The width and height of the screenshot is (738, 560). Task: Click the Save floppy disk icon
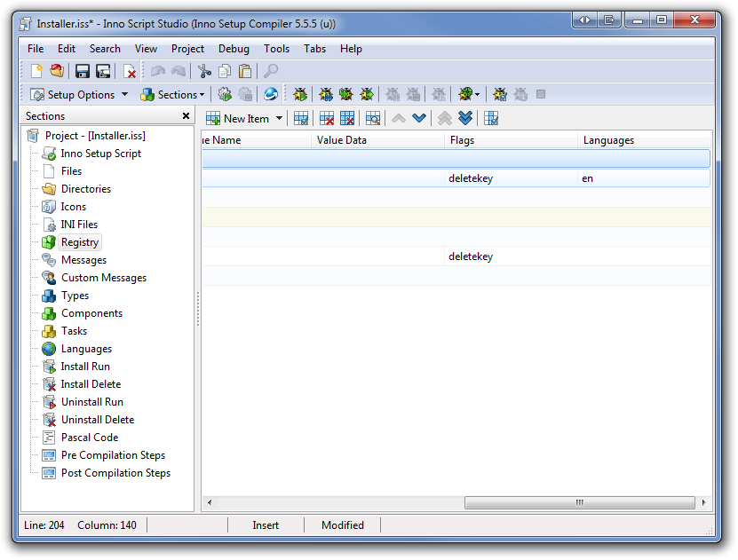pos(83,71)
